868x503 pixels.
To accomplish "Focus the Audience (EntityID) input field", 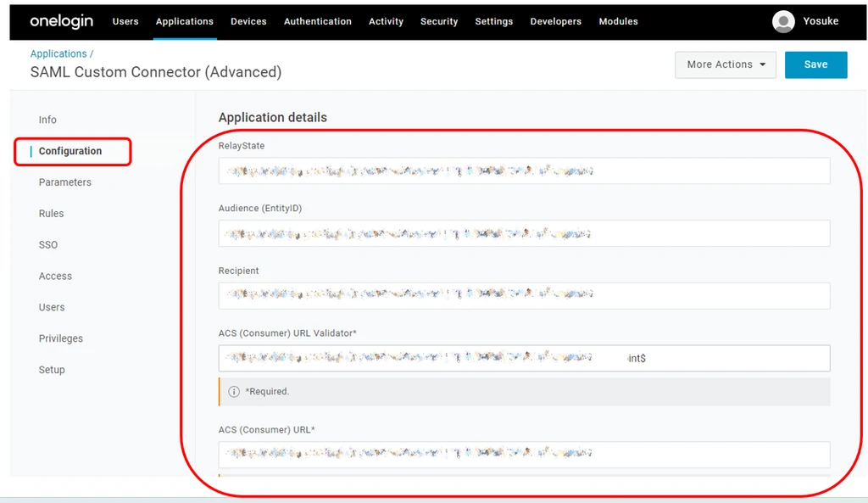I will point(524,233).
